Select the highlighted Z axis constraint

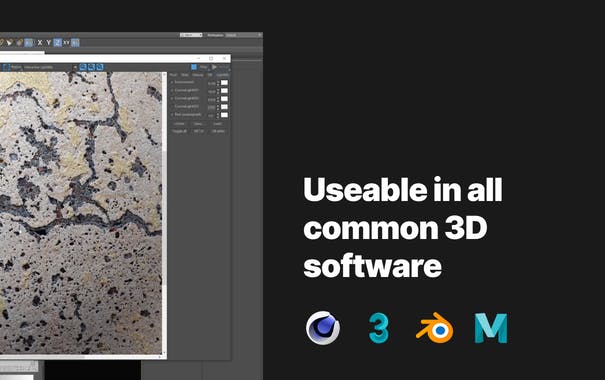[x=57, y=42]
